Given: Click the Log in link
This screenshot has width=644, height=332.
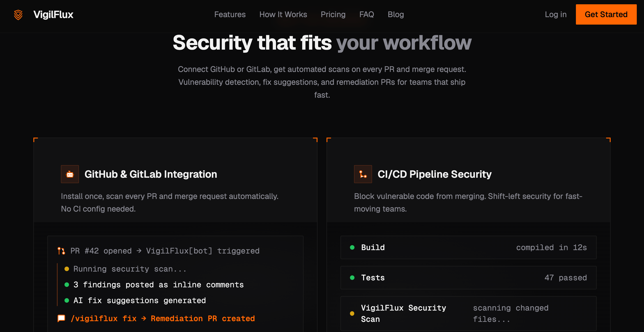Looking at the screenshot, I should click(556, 14).
